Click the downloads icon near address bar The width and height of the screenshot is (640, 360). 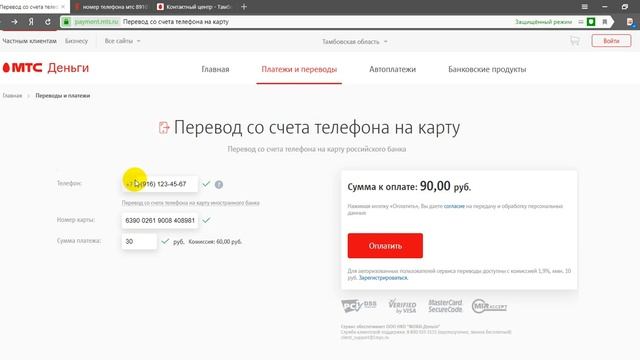click(630, 22)
